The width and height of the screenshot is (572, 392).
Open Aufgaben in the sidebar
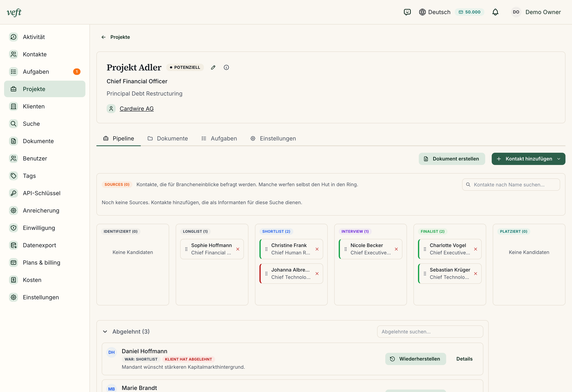point(45,72)
